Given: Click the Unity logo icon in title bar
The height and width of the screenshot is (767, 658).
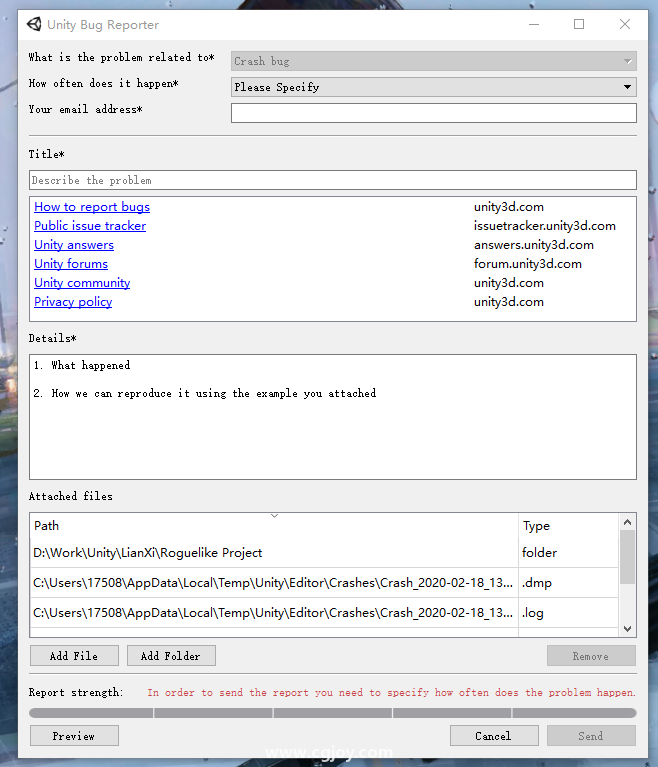Looking at the screenshot, I should point(34,24).
